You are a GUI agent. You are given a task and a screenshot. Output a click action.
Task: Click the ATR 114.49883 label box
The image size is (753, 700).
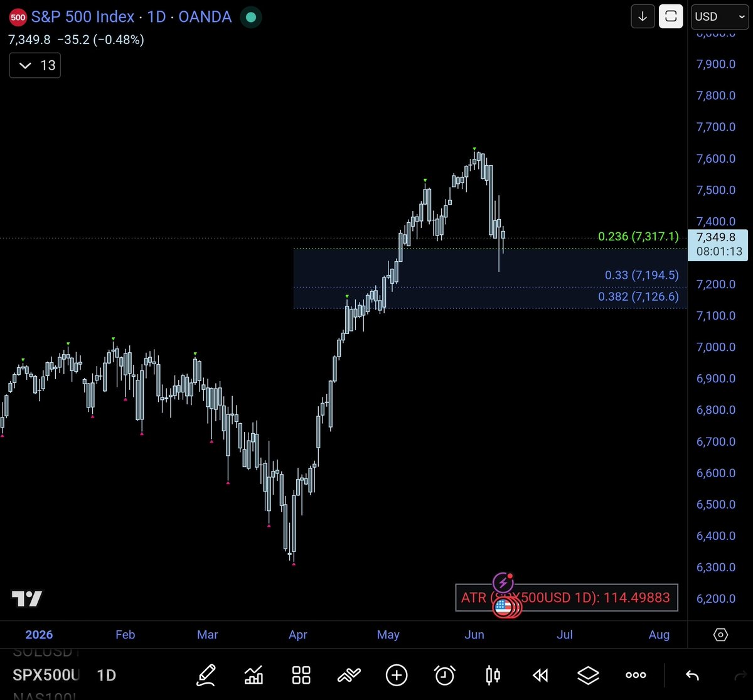[567, 598]
